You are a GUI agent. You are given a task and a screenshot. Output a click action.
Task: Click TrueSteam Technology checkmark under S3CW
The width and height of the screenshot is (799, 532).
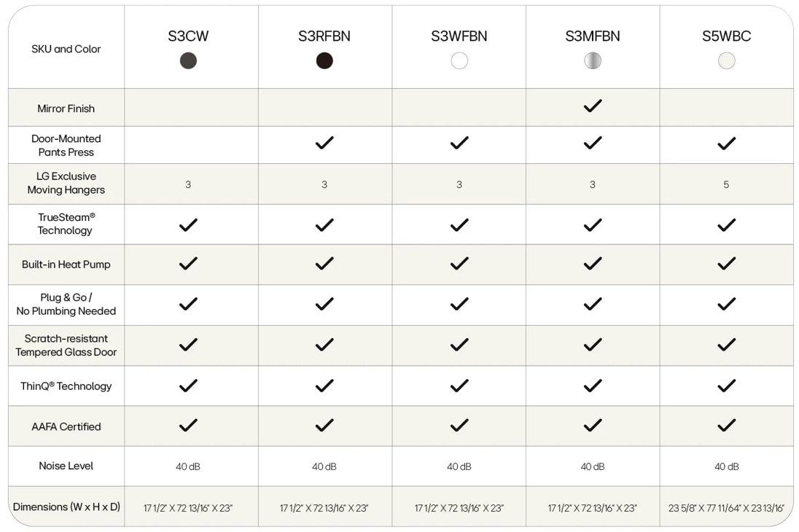pyautogui.click(x=188, y=225)
